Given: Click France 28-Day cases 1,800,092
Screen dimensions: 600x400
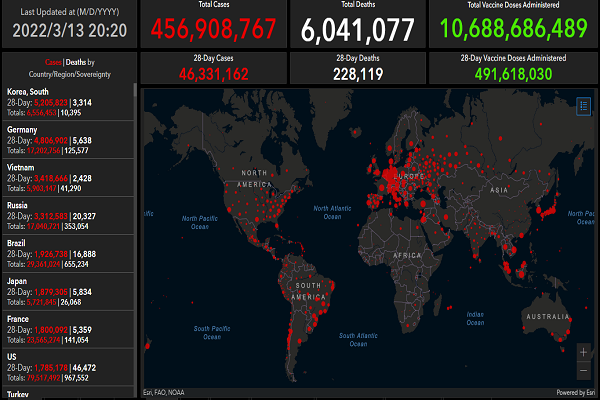Looking at the screenshot, I should pos(51,330).
